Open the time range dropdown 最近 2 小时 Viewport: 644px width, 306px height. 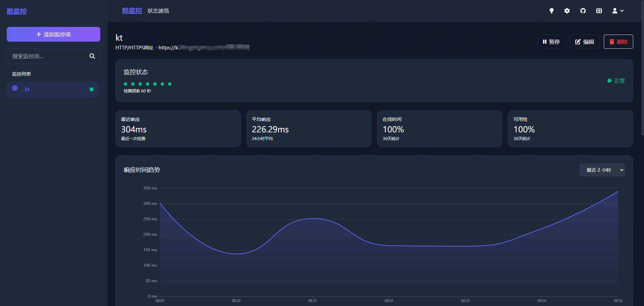(x=602, y=170)
